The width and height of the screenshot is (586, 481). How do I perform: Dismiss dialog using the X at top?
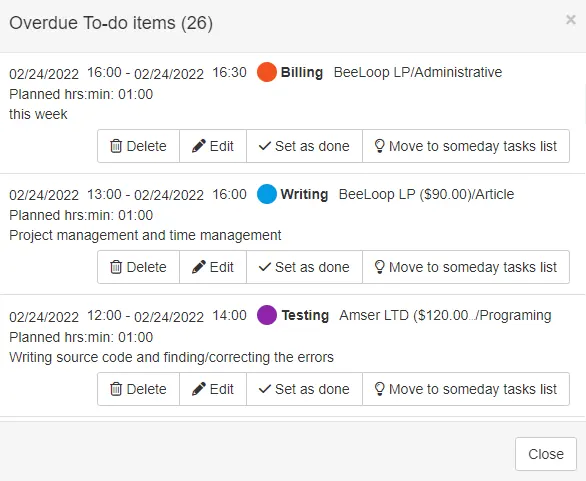[571, 19]
